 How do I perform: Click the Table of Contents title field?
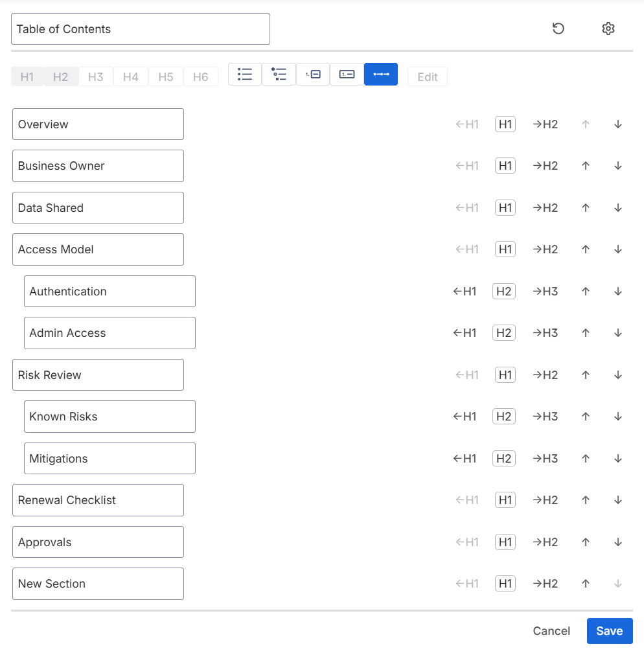click(141, 29)
